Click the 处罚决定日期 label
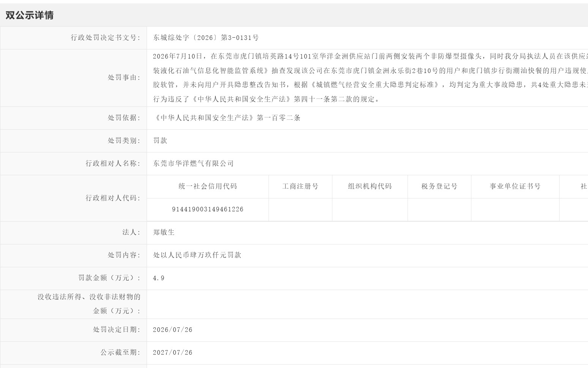The height and width of the screenshot is (368, 588). tap(117, 330)
